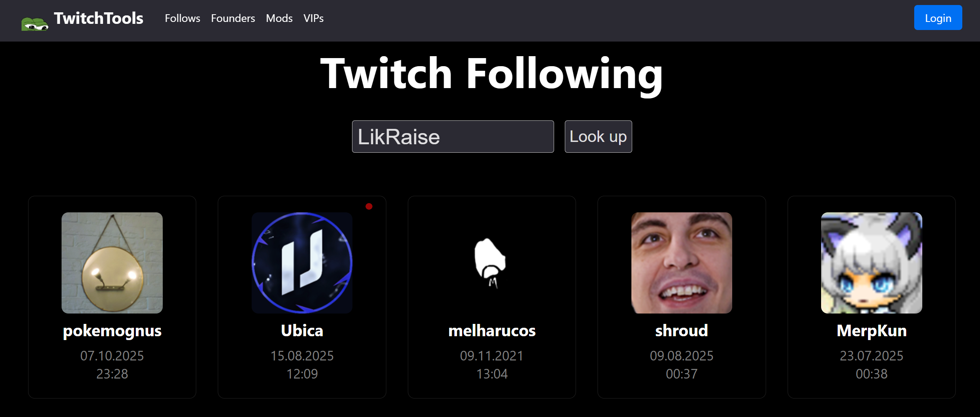Screen dimensions: 980x417
Task: Open the Ubica channel name link
Action: click(302, 331)
